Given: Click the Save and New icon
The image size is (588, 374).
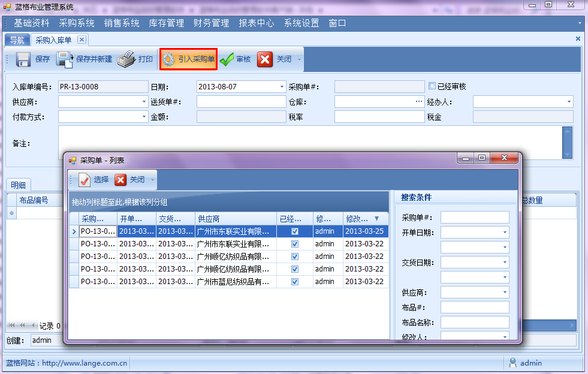Looking at the screenshot, I should 65,59.
